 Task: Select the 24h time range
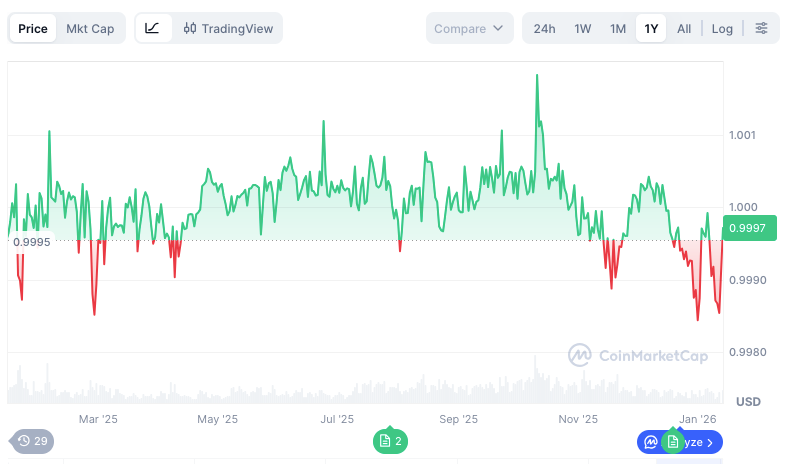[x=544, y=28]
